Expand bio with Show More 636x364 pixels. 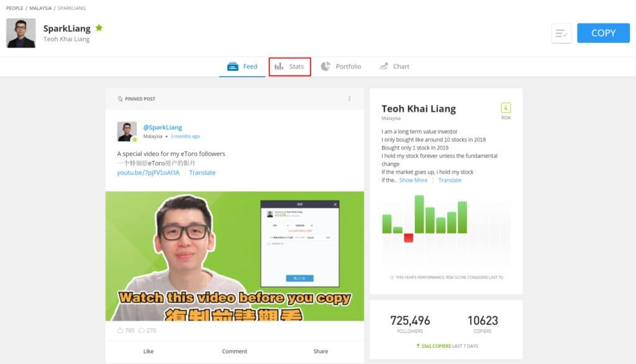click(413, 180)
